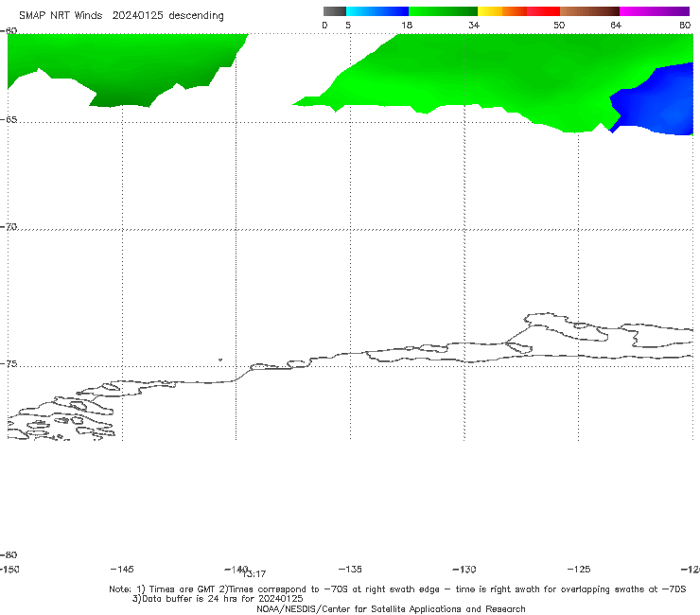Click the color bar label 34
This screenshot has height=615, width=700.
(474, 26)
